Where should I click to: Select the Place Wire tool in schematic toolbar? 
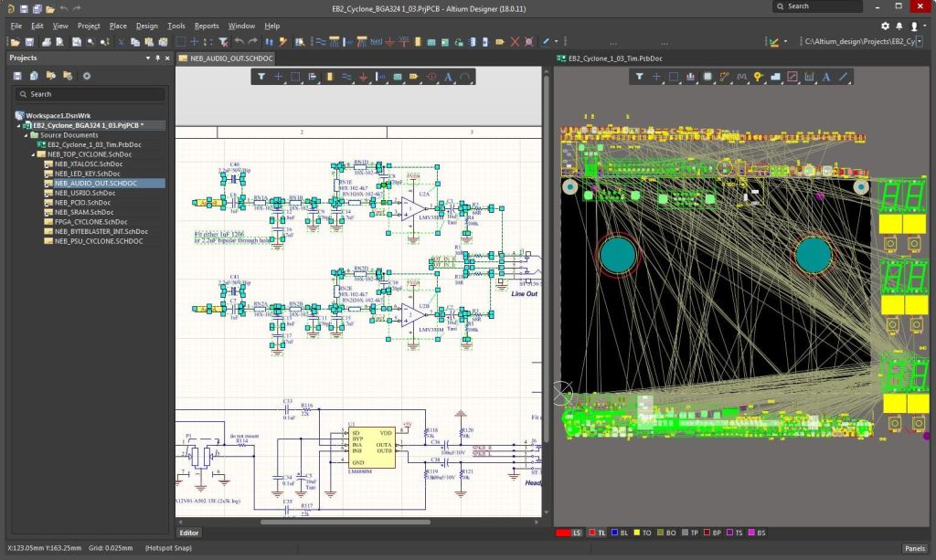[346, 77]
